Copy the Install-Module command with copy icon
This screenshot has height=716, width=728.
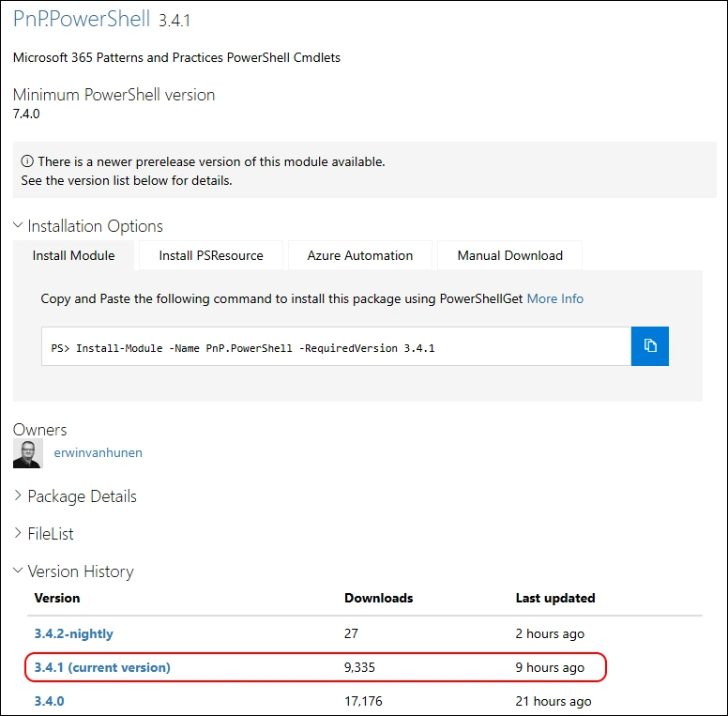point(649,346)
